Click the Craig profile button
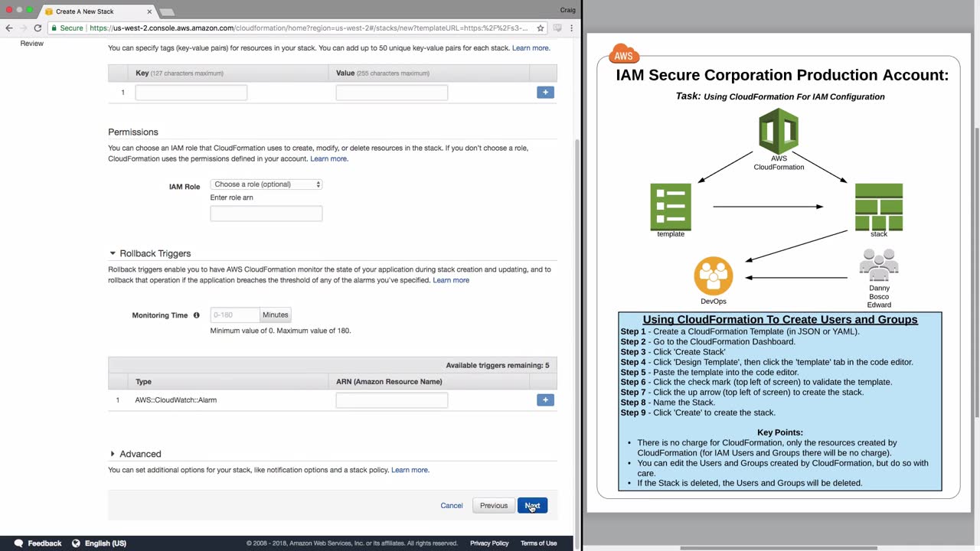This screenshot has width=980, height=551. pyautogui.click(x=568, y=10)
